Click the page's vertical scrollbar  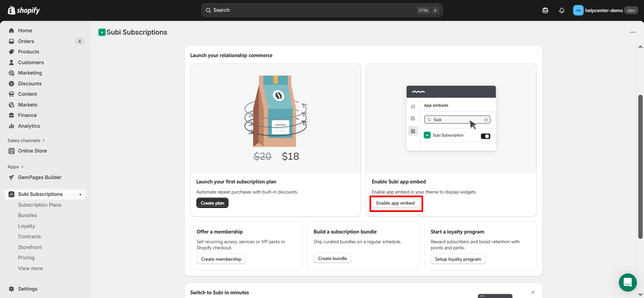pyautogui.click(x=640, y=168)
